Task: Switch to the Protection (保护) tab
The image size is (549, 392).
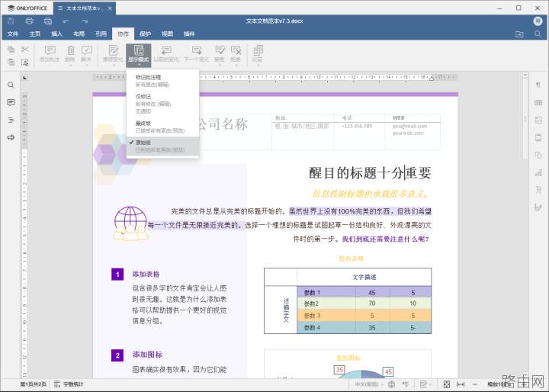Action: pyautogui.click(x=145, y=34)
